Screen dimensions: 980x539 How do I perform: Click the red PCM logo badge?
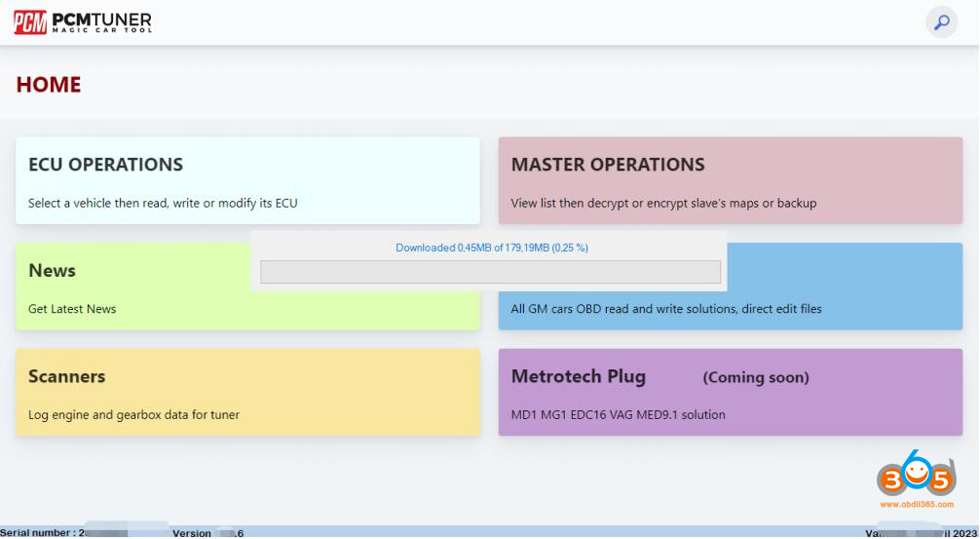pos(29,21)
